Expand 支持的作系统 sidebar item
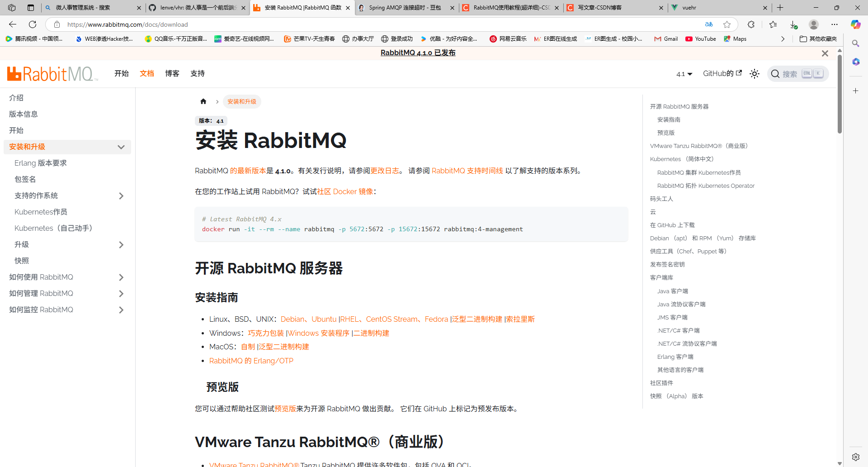 pyautogui.click(x=121, y=196)
